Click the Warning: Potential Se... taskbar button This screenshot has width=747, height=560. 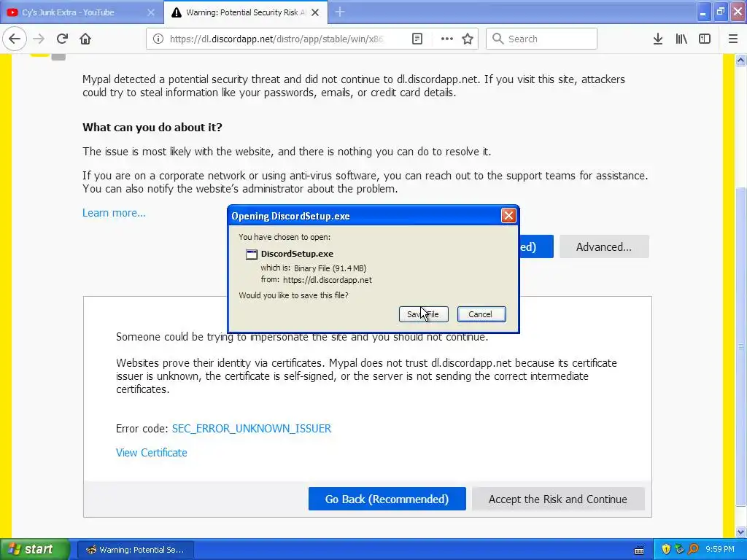point(135,550)
